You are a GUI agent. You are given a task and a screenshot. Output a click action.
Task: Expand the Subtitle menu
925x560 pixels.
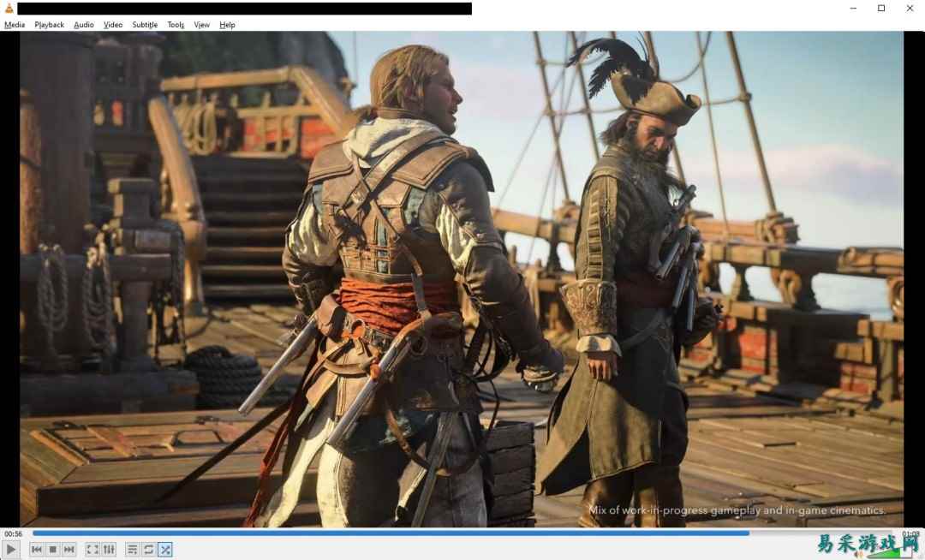tap(145, 25)
